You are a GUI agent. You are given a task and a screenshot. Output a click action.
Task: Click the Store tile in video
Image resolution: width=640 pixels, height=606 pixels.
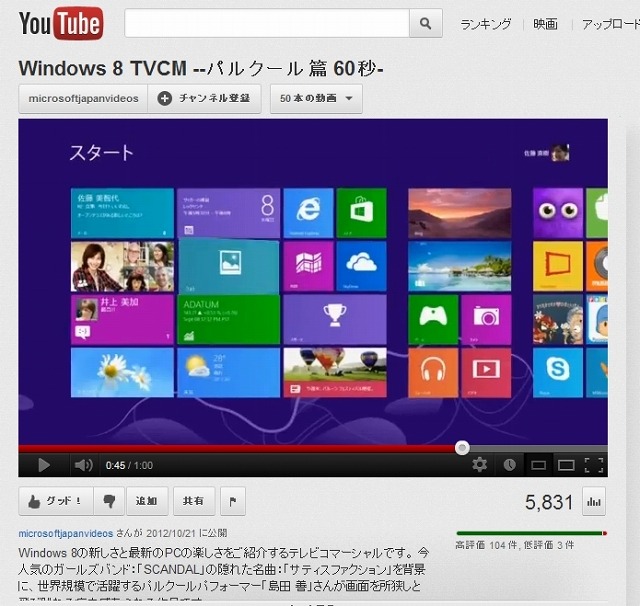362,213
